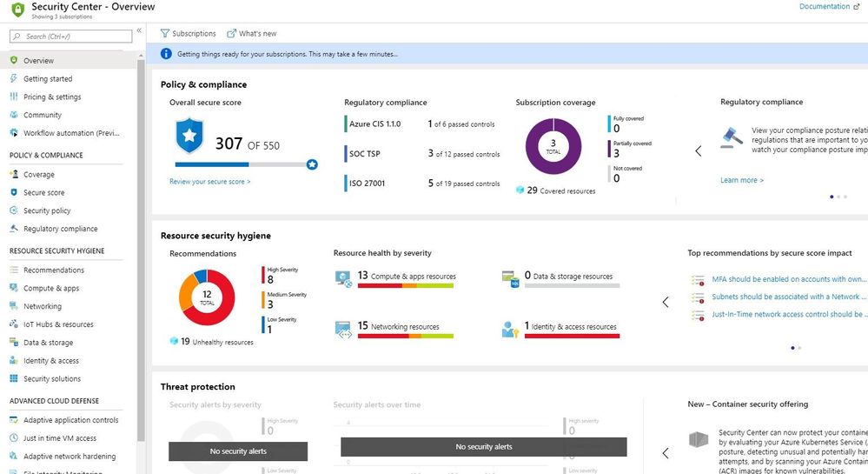
Task: Open Subnets should be associated recommendation
Action: (x=789, y=297)
